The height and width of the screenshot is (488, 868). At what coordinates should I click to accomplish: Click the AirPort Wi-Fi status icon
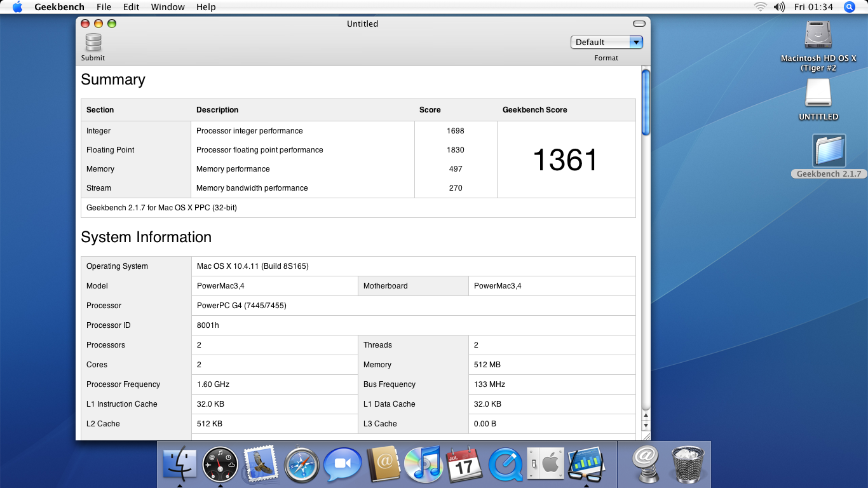[760, 7]
